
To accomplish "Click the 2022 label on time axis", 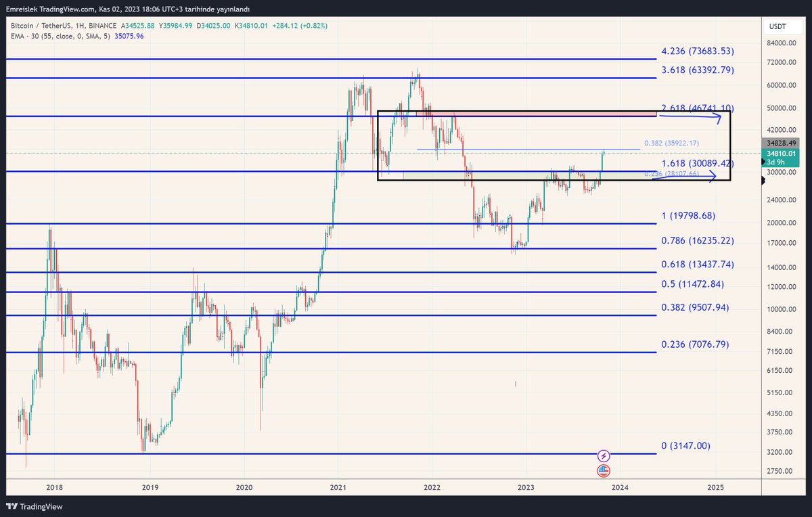I will tap(432, 487).
